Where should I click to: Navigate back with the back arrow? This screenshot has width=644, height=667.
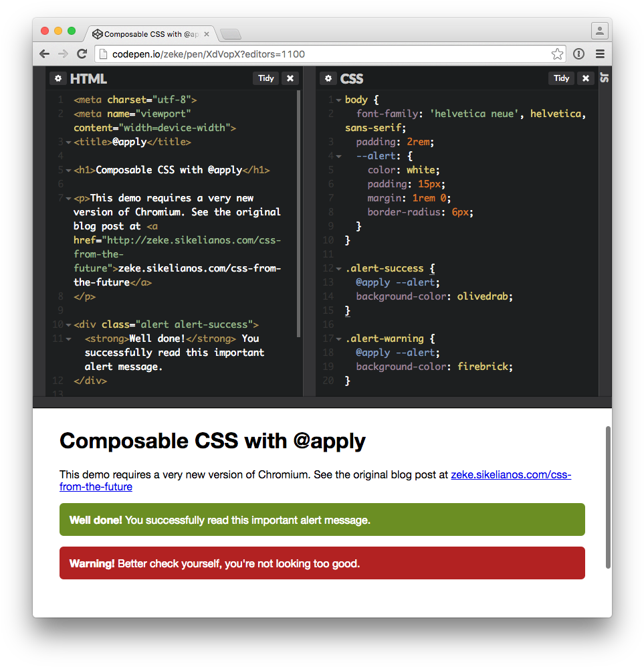(44, 54)
